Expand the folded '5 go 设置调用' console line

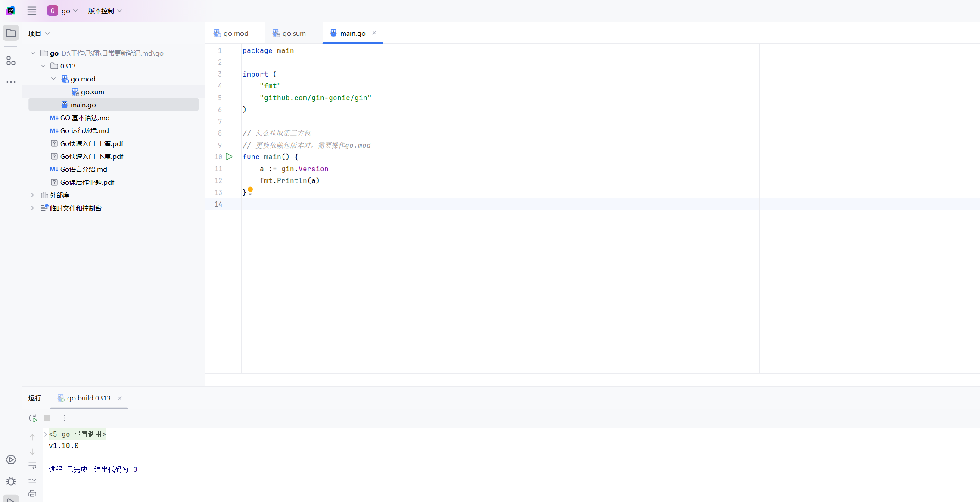46,434
